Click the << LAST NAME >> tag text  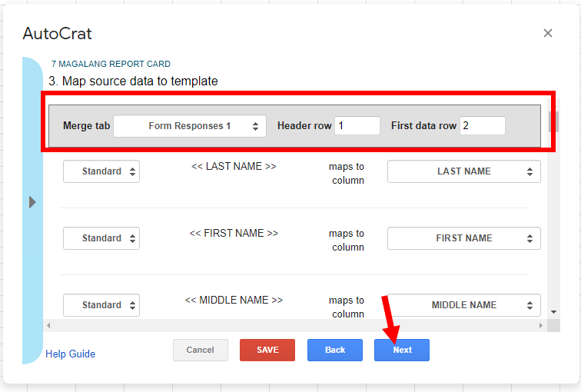pos(234,166)
